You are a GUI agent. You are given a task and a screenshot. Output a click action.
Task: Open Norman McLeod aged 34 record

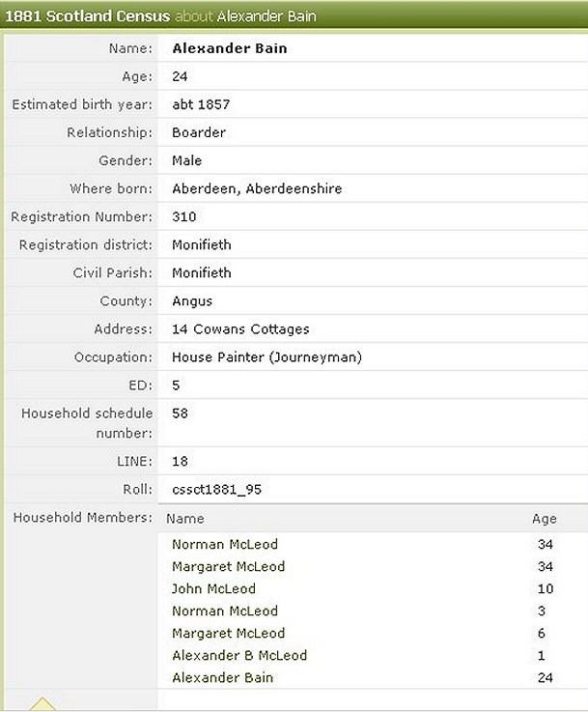click(224, 544)
